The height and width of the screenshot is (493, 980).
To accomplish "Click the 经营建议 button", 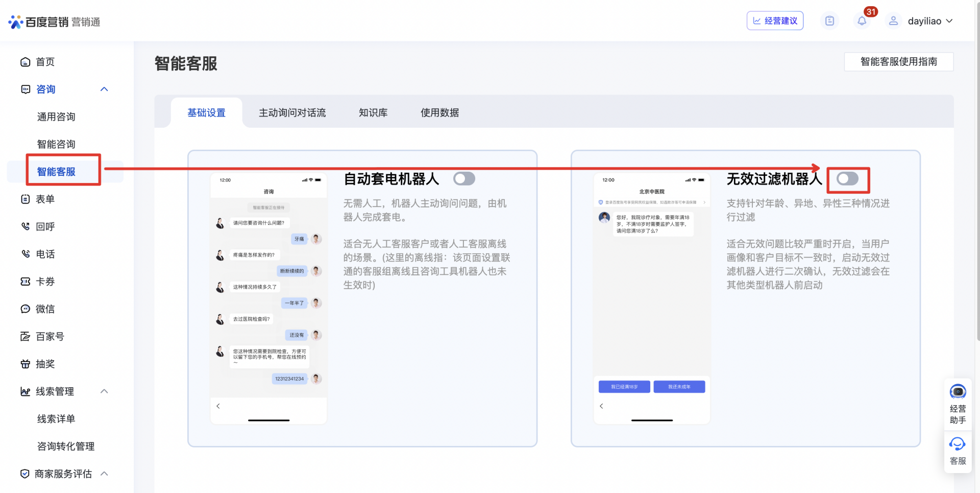I will [775, 21].
